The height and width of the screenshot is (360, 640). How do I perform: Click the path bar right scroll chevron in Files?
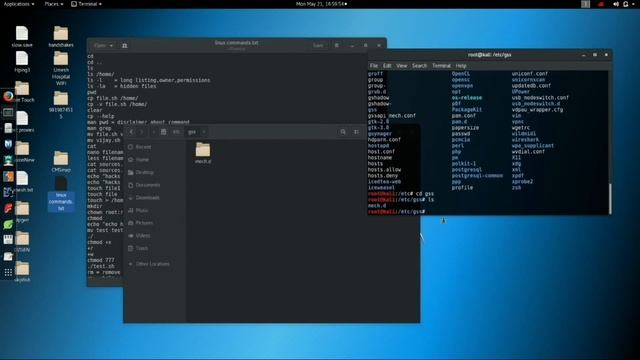[204, 132]
